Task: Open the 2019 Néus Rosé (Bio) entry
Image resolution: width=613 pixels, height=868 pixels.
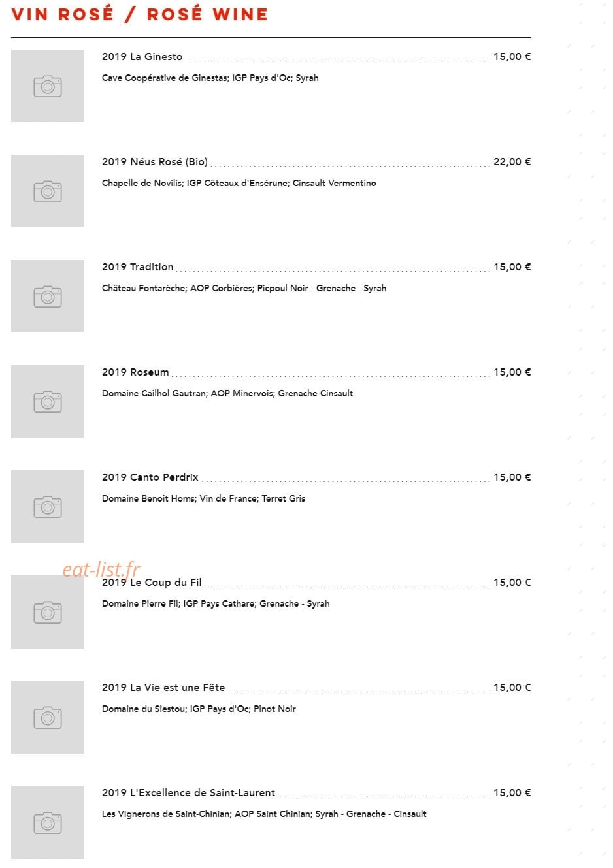Action: click(x=155, y=162)
